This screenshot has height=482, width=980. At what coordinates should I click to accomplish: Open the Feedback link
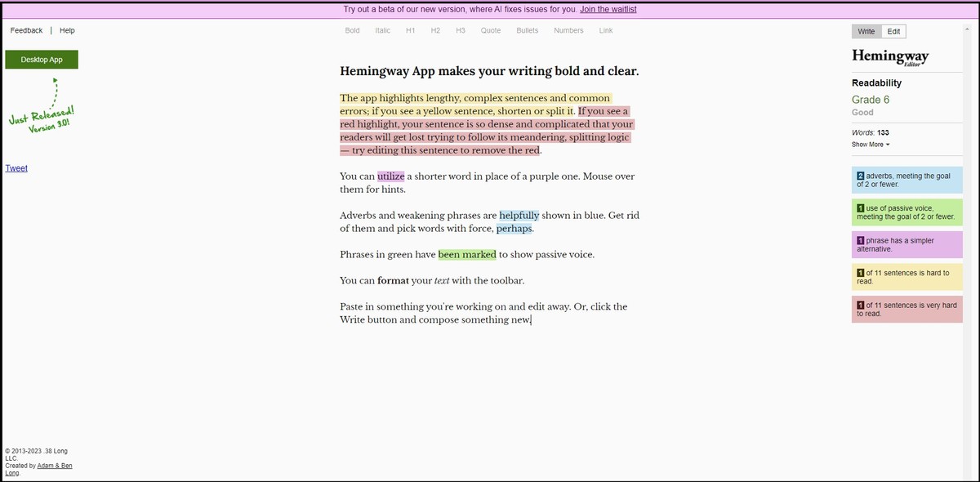[x=26, y=30]
